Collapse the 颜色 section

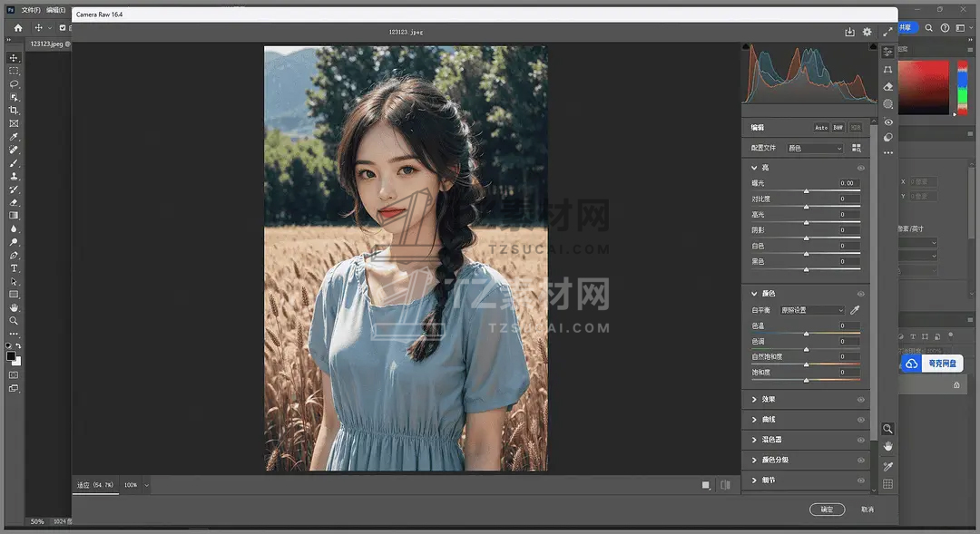(754, 294)
